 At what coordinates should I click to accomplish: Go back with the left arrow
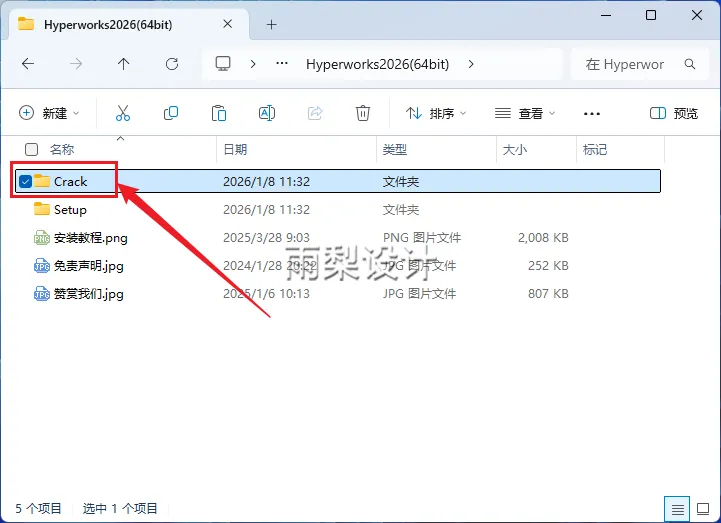[x=28, y=63]
